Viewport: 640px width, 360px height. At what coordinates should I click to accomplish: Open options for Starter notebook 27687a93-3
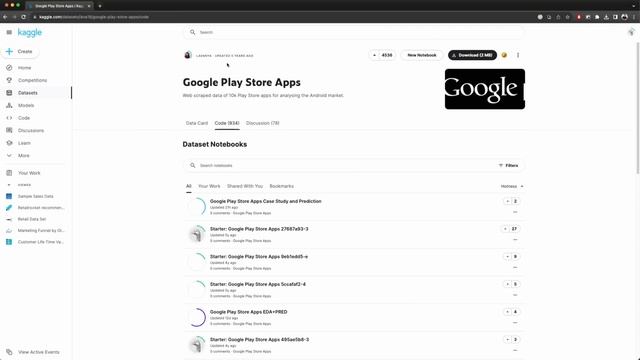[515, 240]
